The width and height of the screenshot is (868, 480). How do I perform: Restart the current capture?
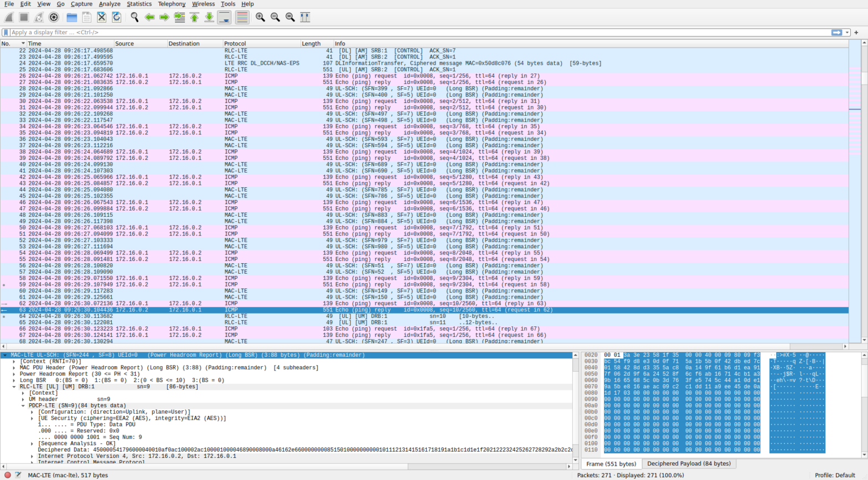39,17
